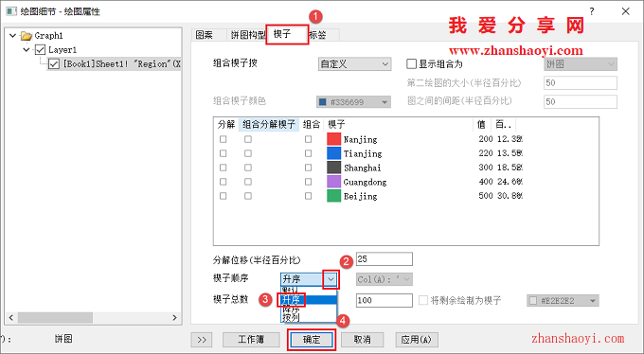Switch to the 标签 tab
644x354 pixels.
coord(317,35)
